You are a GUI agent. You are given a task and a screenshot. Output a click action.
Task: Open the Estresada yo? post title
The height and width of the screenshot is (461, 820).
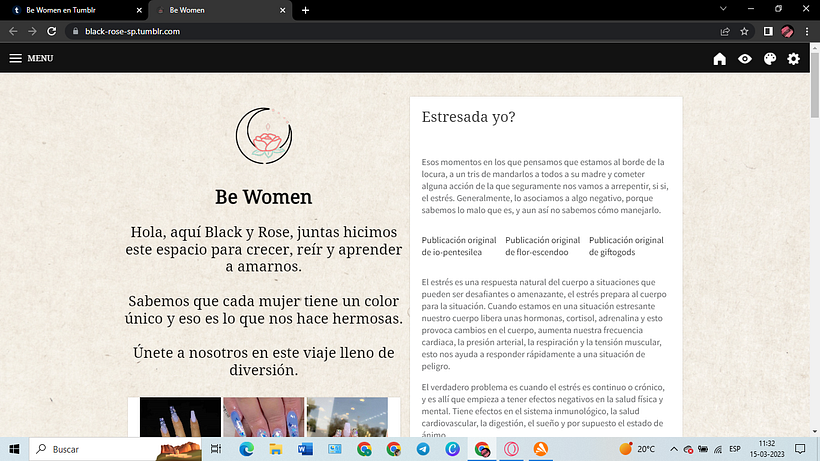468,117
